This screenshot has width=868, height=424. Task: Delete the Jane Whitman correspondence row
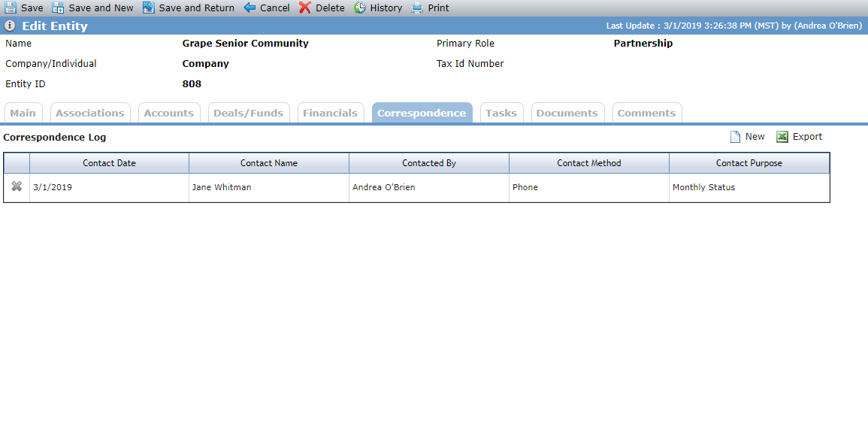(x=17, y=187)
